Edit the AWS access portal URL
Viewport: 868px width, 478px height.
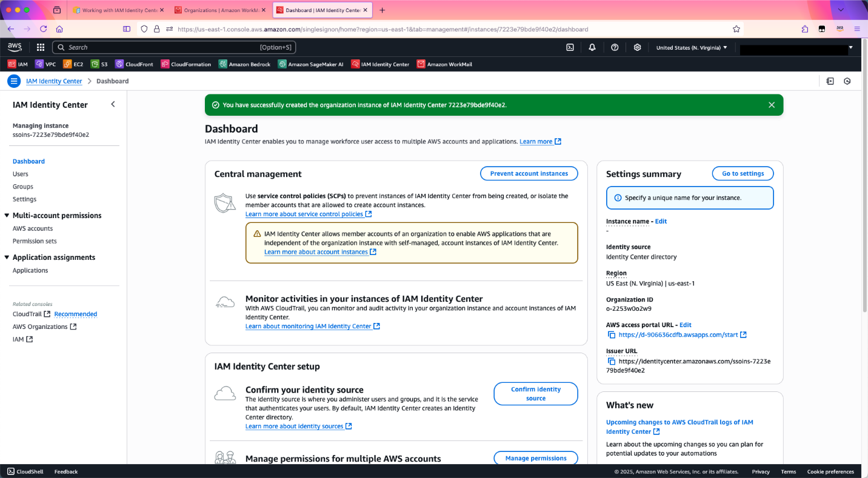[686, 325]
